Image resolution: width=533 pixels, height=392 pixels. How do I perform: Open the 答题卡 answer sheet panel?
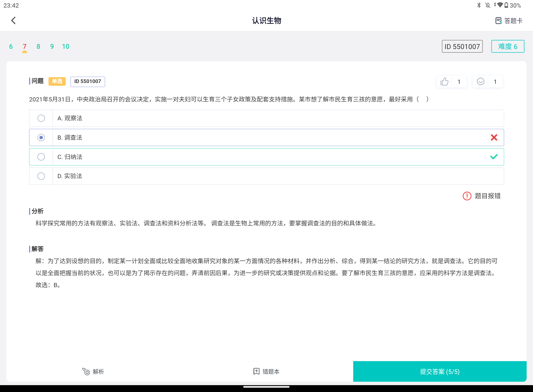coord(509,21)
